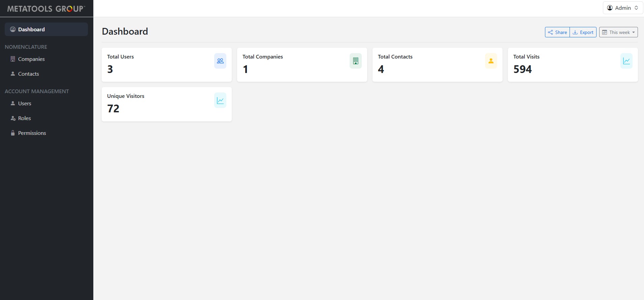The image size is (644, 300).
Task: Click the chart icon on Total Visits card
Action: 626,61
